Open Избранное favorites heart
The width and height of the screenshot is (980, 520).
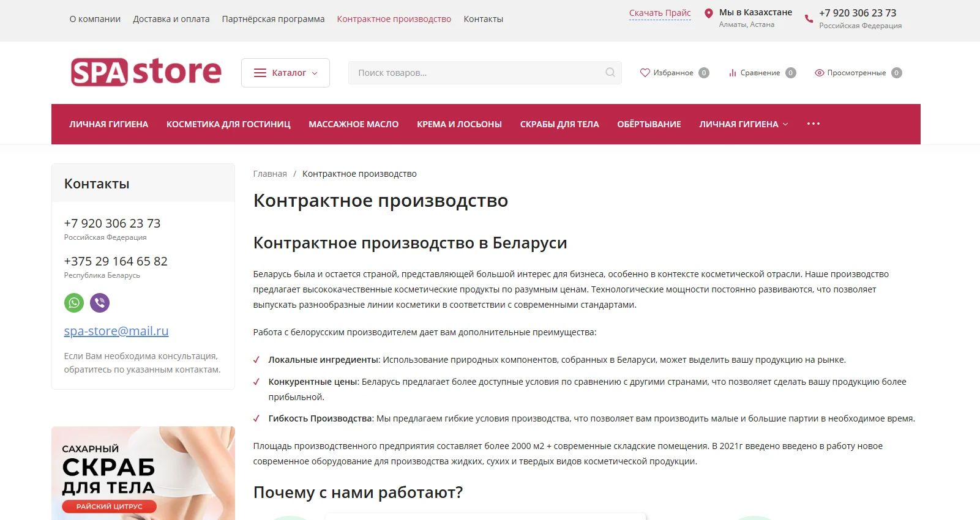pyautogui.click(x=675, y=73)
